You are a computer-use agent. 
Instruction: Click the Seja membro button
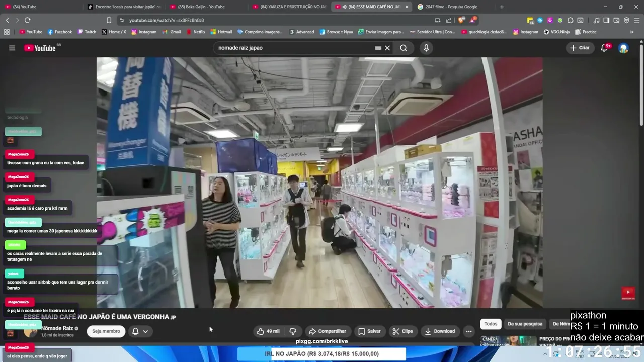[106, 331]
